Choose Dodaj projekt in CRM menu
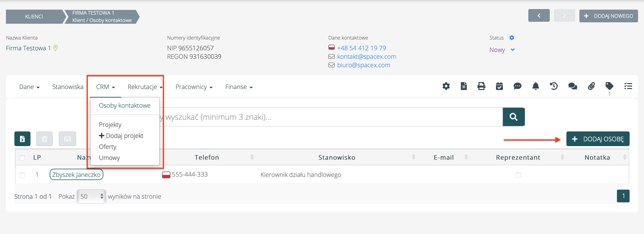Viewport: 644px width, 234px height. coord(121,136)
